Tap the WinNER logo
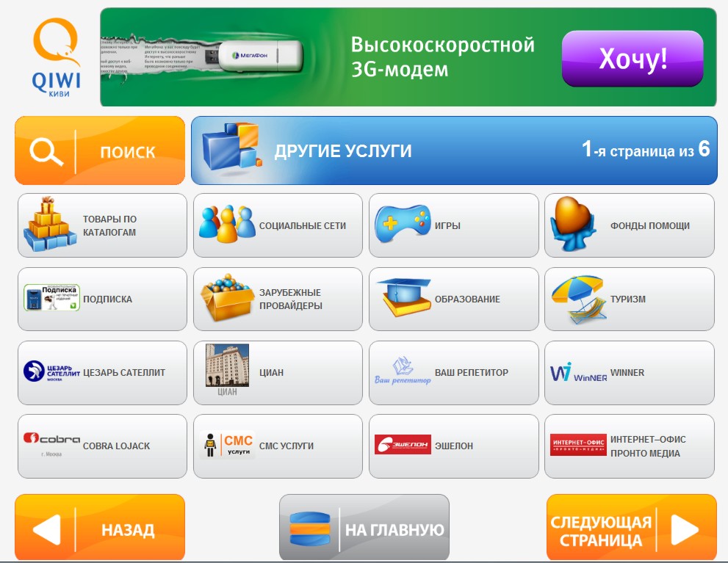The height and width of the screenshot is (563, 728). tap(578, 372)
